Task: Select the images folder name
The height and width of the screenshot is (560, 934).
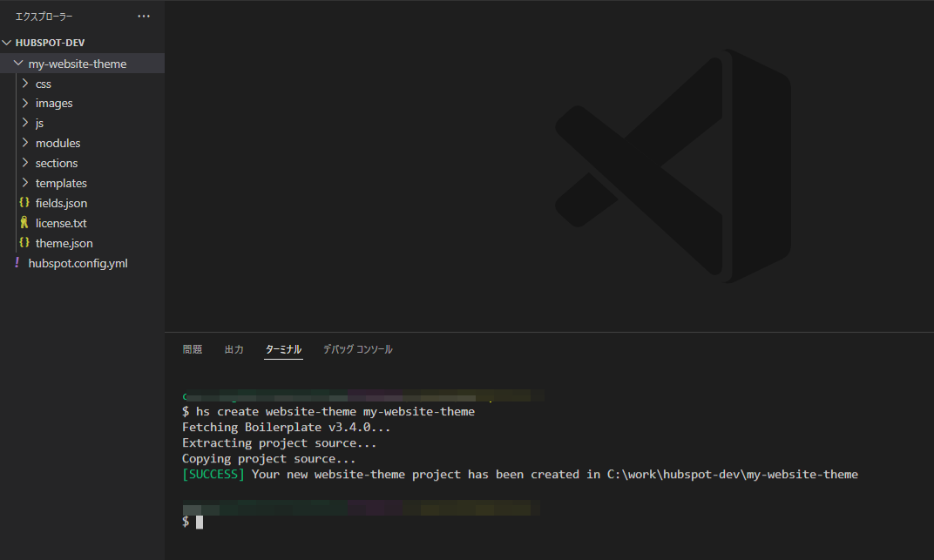Action: [x=54, y=104]
